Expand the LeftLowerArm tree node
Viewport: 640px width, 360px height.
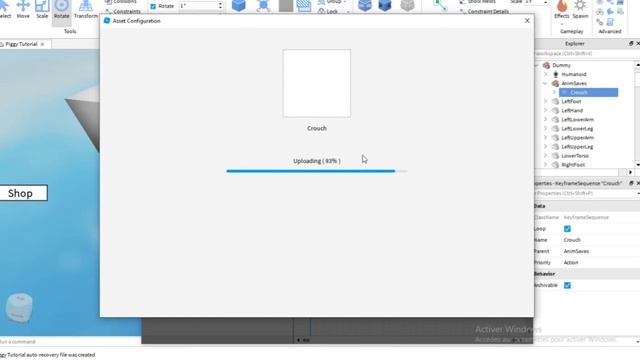tap(545, 119)
